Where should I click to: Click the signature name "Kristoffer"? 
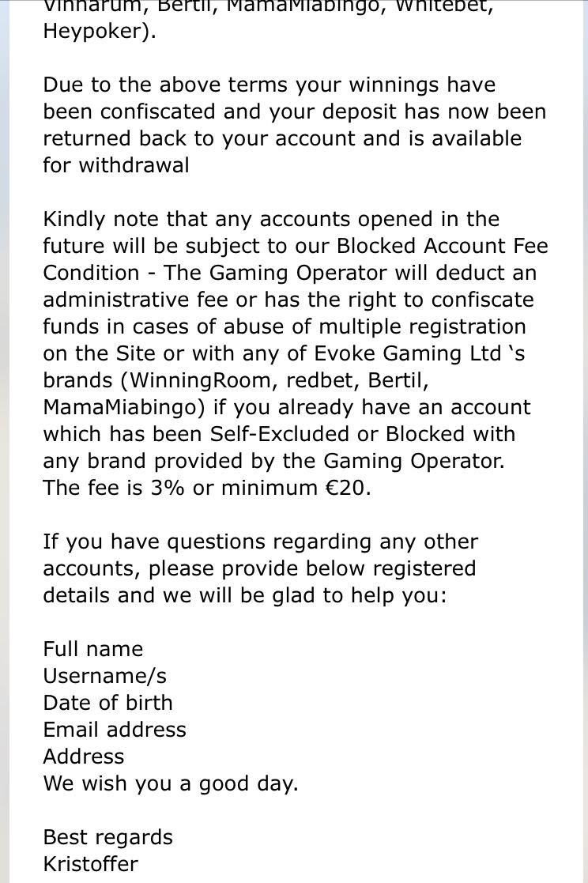point(90,864)
